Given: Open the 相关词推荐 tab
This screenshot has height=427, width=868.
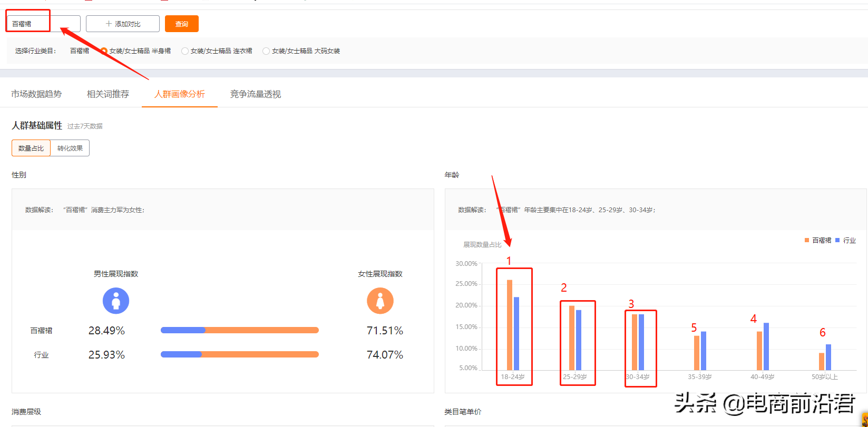Looking at the screenshot, I should pyautogui.click(x=108, y=94).
